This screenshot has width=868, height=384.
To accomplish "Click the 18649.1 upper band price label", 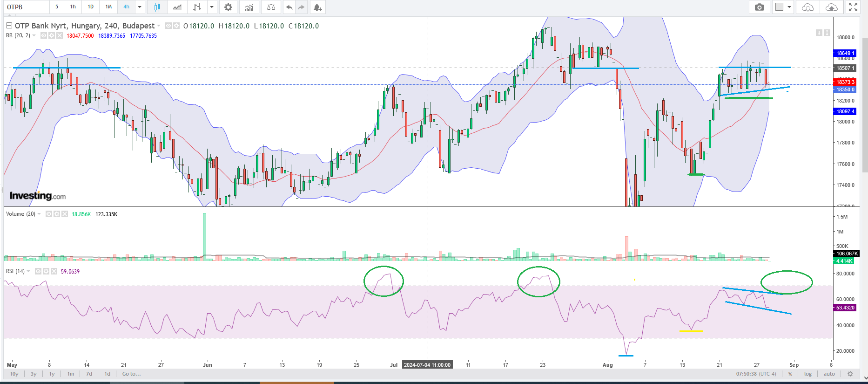I will pyautogui.click(x=845, y=53).
